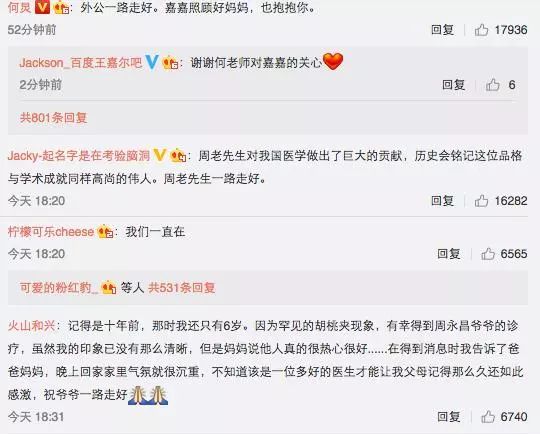Click blue V verification badge of Jackson_百度王嘉尔吧
The height and width of the screenshot is (434, 540).
[152, 62]
